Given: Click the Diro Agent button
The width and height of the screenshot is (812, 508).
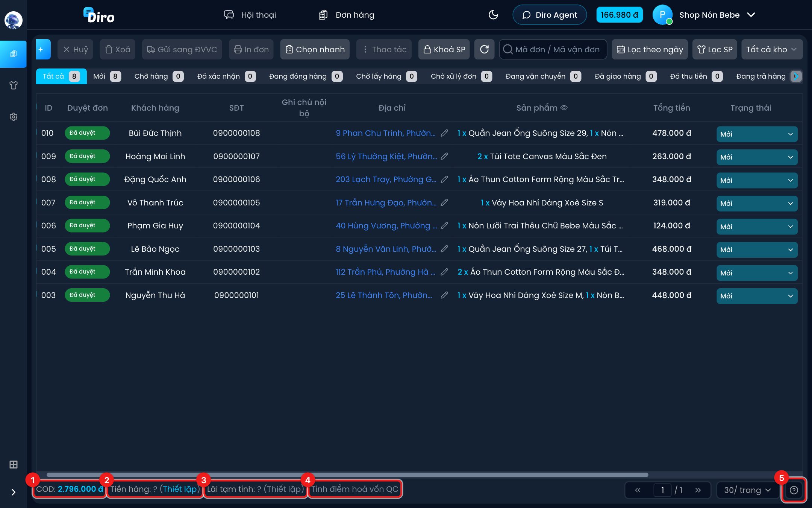Looking at the screenshot, I should [x=550, y=15].
